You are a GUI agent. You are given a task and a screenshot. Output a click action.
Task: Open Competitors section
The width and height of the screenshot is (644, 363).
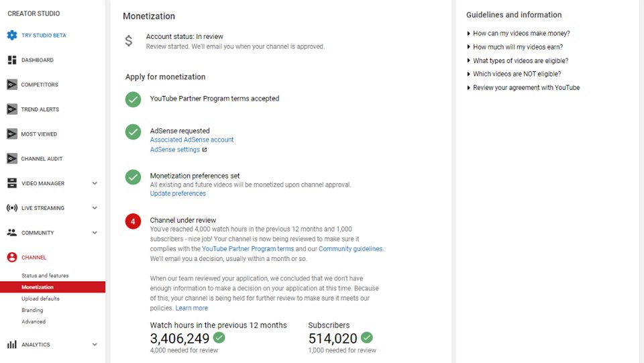point(40,85)
